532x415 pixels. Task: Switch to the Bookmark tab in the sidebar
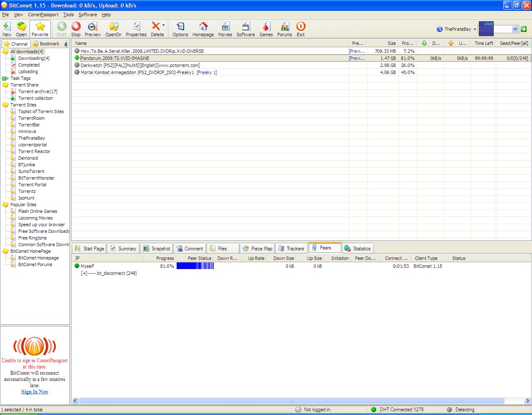click(46, 44)
